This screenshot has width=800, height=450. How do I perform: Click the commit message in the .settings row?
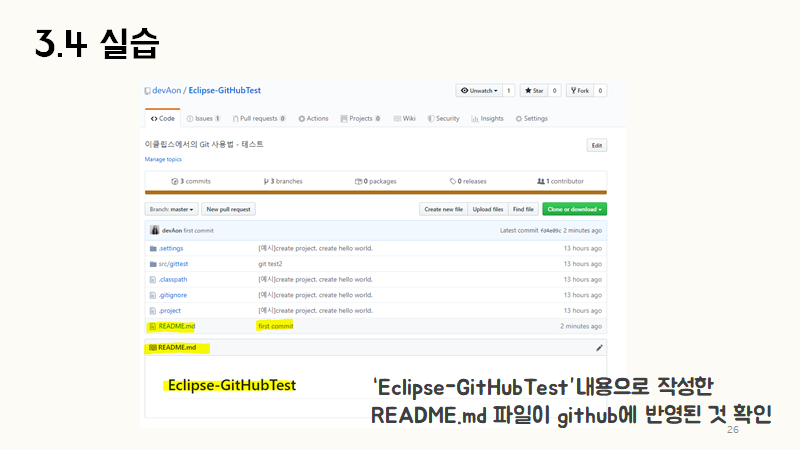(x=315, y=248)
